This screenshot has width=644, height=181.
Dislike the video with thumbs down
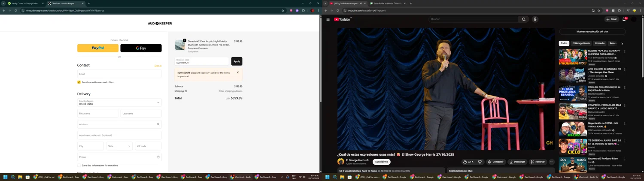[480, 162]
